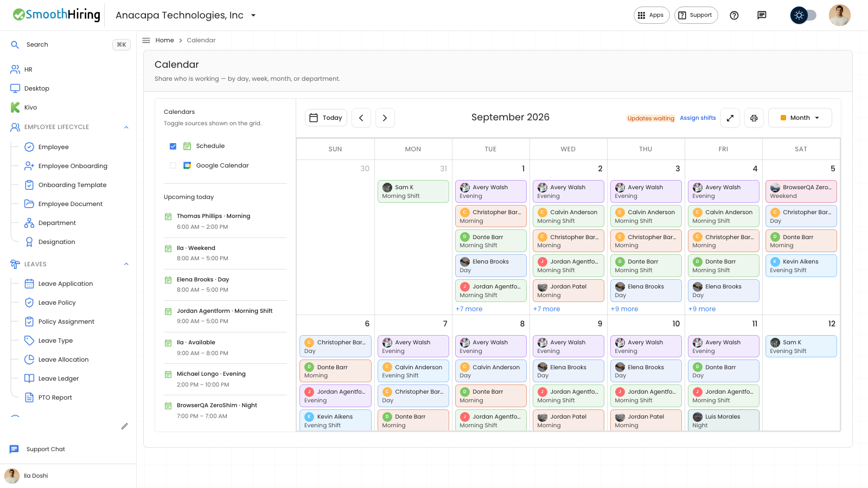Screen dimensions: 868x488
Task: Click the user profile avatar in header
Action: pos(839,15)
